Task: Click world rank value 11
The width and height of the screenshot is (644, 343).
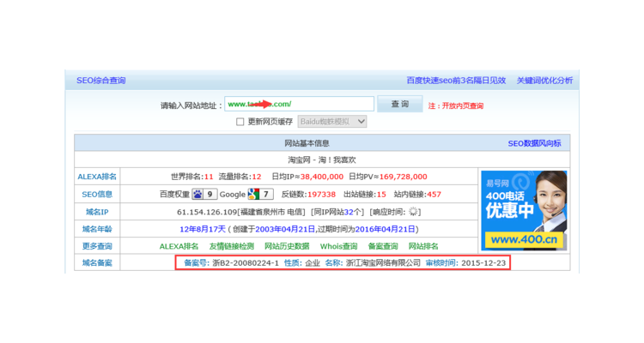Action: click(x=209, y=177)
